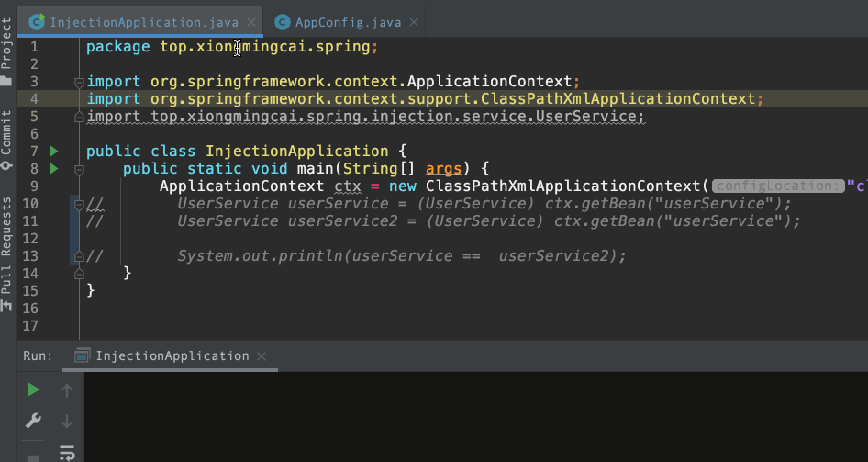Collapse the main method fold marker on line 8
The image size is (868, 462).
[x=79, y=169]
